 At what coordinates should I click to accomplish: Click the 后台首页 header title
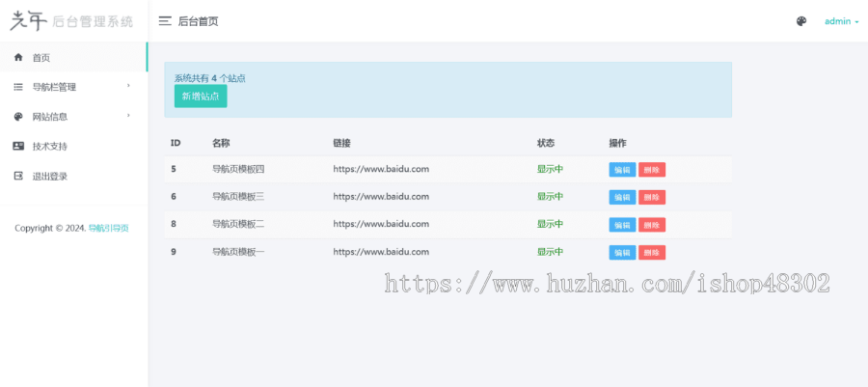tap(198, 21)
